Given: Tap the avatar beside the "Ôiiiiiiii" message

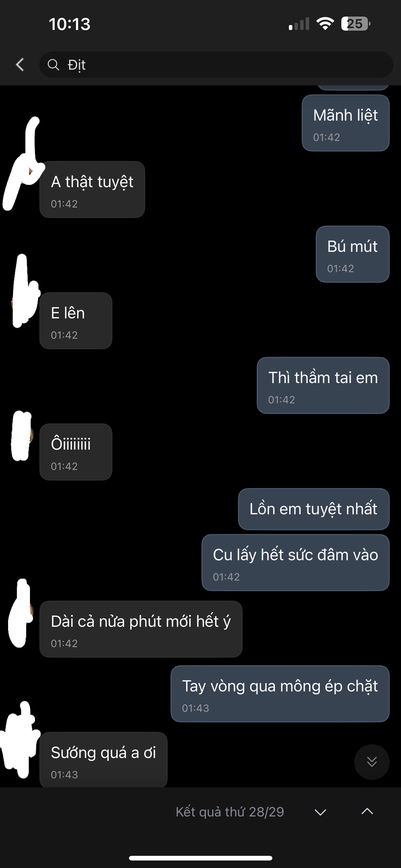Looking at the screenshot, I should (22, 435).
